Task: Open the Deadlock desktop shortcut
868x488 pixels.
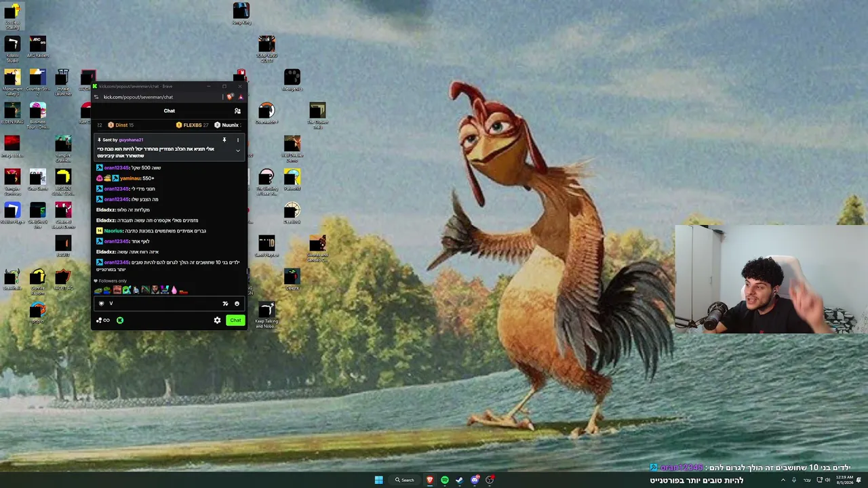Action: [292, 213]
